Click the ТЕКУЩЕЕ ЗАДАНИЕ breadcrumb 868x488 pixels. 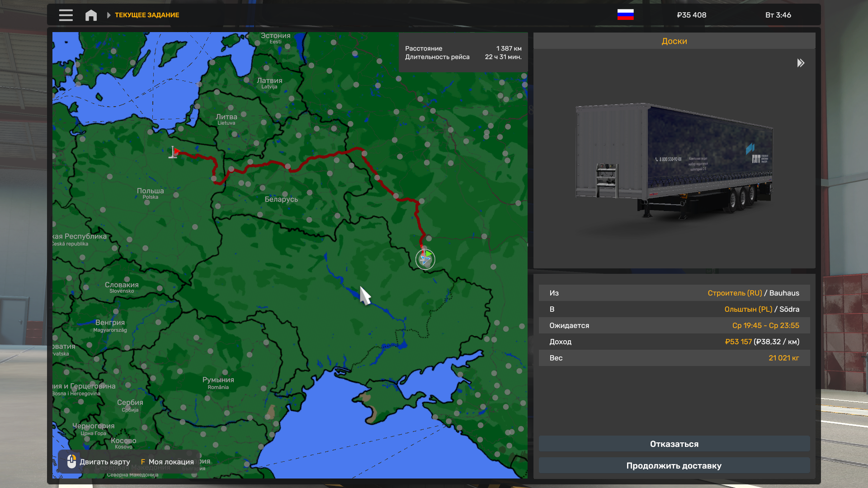pos(147,15)
